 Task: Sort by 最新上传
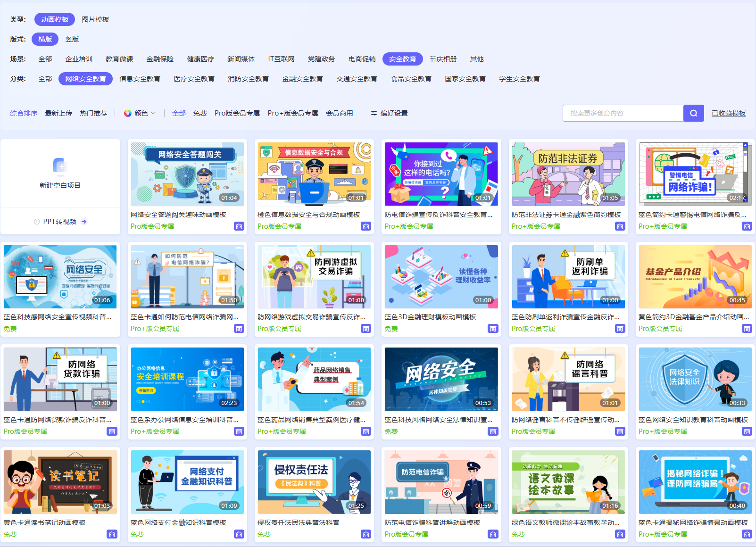58,113
